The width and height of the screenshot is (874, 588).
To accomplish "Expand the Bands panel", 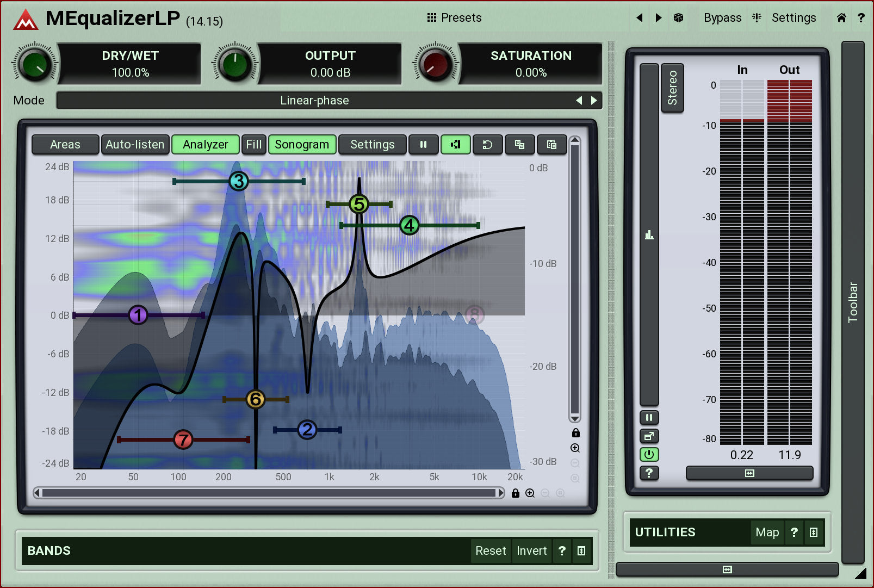I will click(581, 551).
